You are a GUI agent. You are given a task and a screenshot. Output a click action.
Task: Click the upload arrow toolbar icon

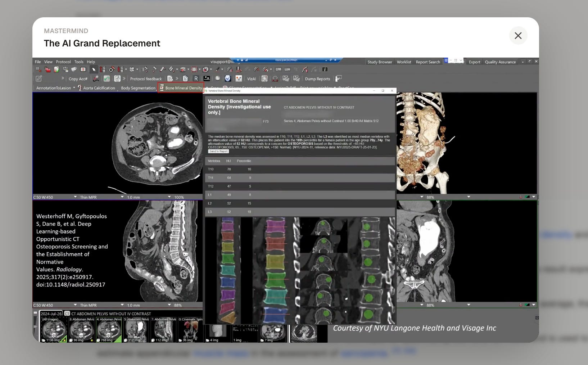click(83, 69)
